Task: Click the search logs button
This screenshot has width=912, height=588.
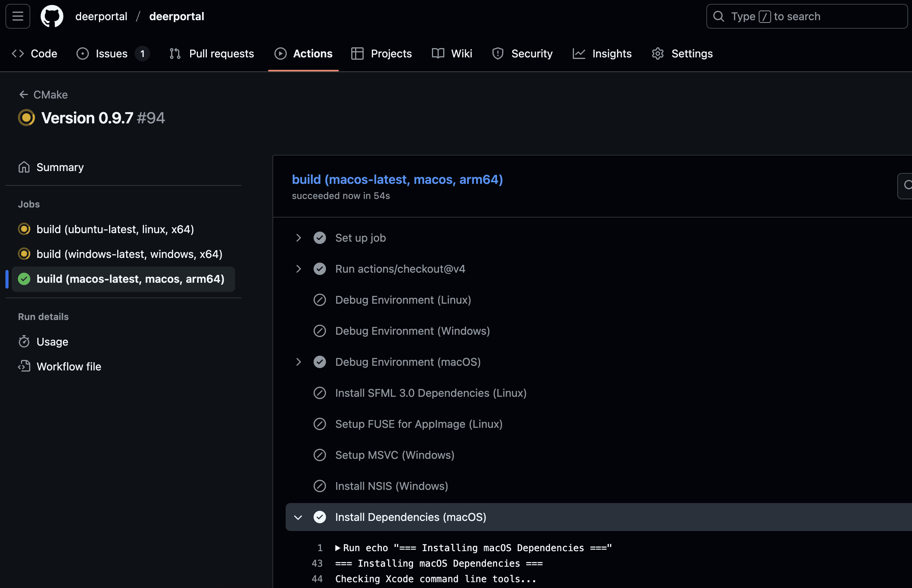Action: click(905, 186)
